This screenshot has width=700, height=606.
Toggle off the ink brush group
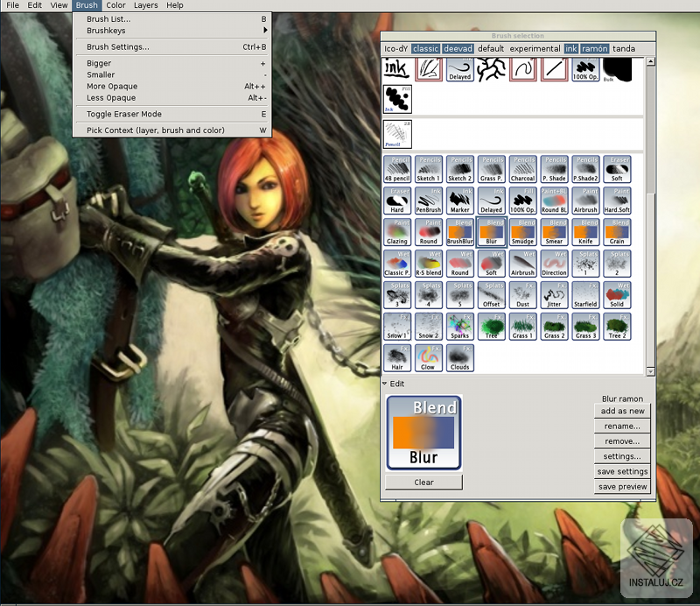coord(571,49)
